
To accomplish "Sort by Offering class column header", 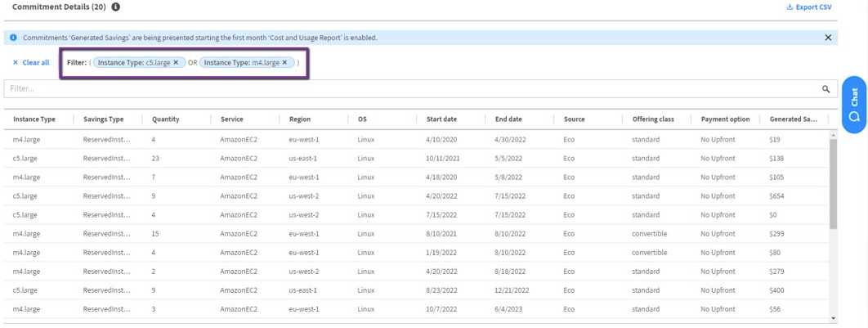I will (x=653, y=119).
